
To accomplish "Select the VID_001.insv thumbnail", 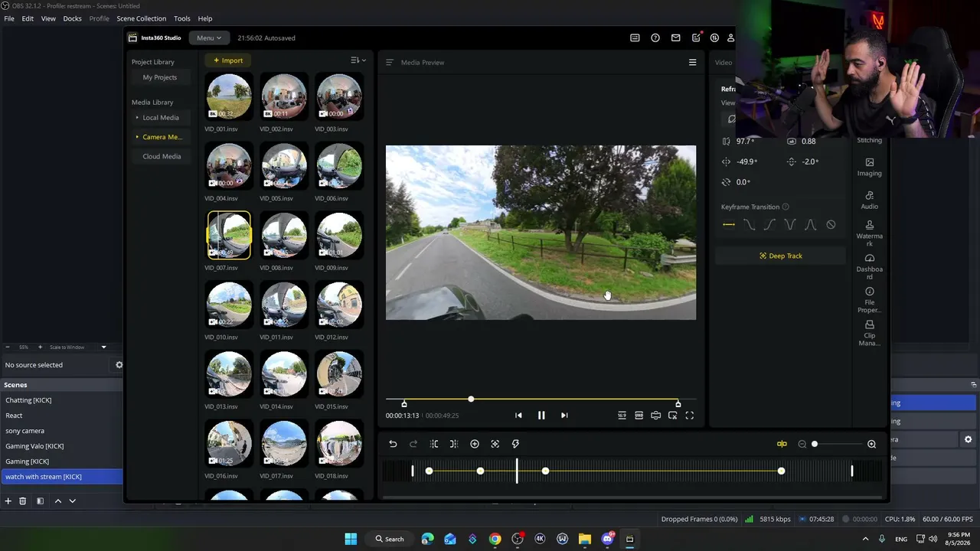I will (229, 96).
